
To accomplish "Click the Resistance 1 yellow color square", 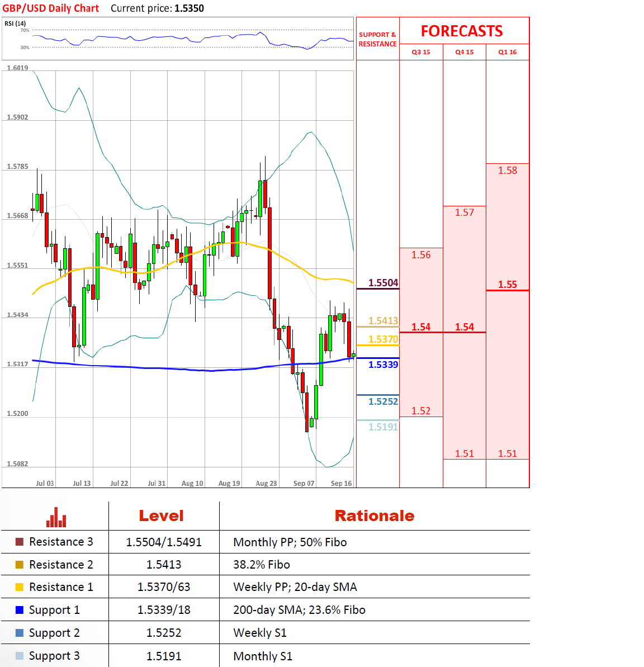I will pyautogui.click(x=19, y=587).
